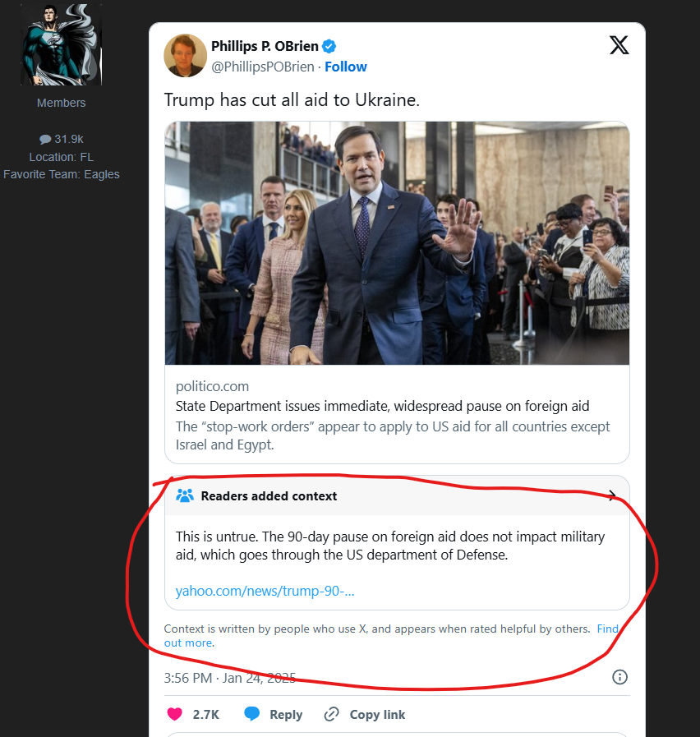Click the @PhillipsPOBrien handle
Viewport: 700px width, 737px height.
click(x=263, y=67)
